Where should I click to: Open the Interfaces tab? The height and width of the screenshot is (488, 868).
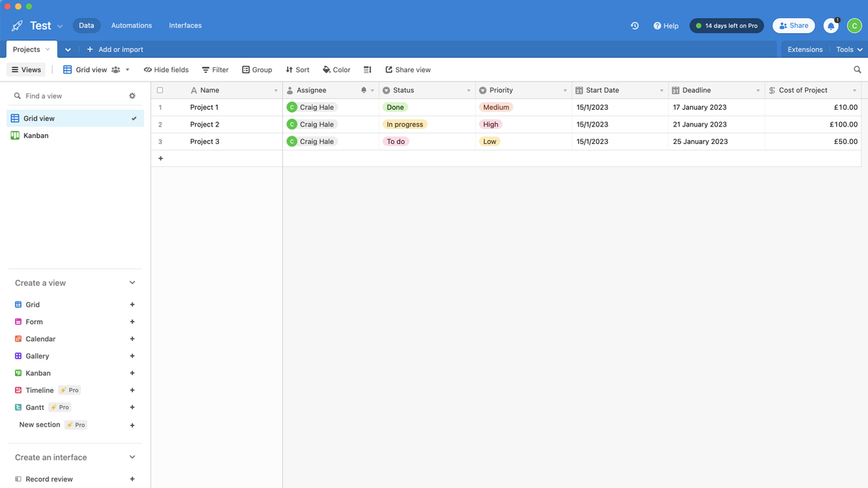click(185, 25)
